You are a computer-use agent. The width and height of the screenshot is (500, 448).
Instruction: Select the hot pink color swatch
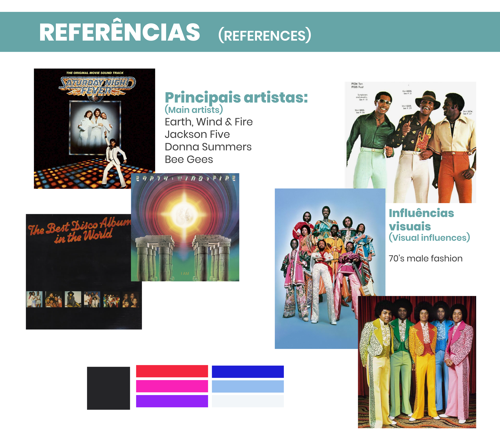coord(172,386)
